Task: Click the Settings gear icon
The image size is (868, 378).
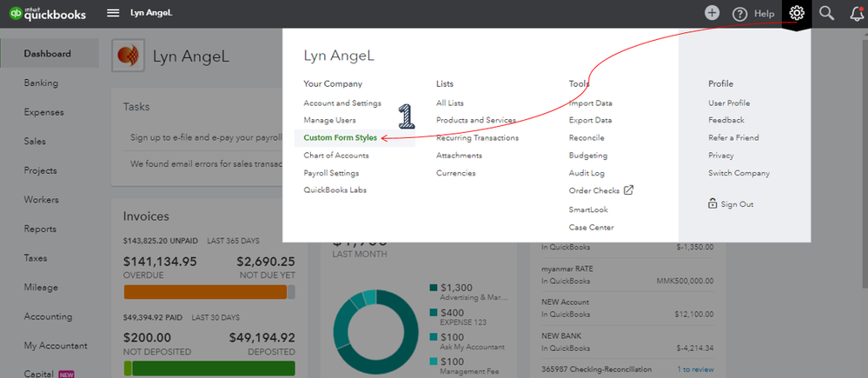Action: [x=797, y=13]
